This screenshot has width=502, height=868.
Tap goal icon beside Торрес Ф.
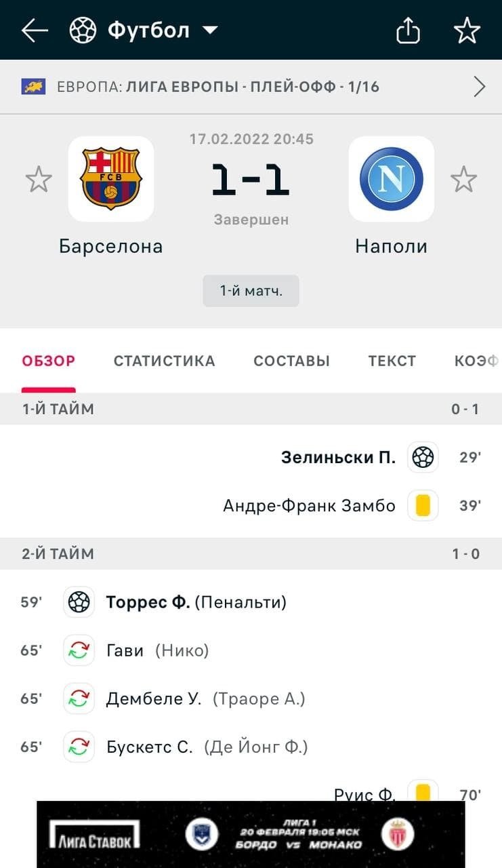pos(79,601)
